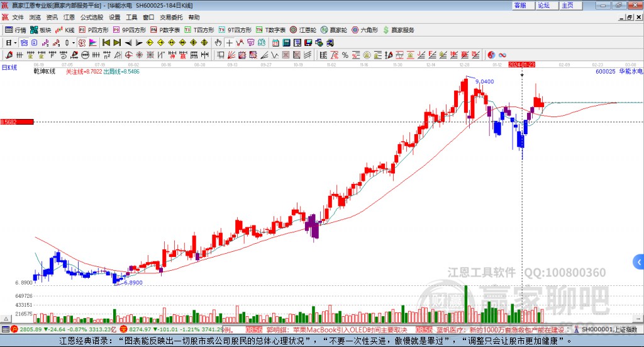Click the 600025 stock code
Screen dimensions: 644x347
[x=606, y=72]
